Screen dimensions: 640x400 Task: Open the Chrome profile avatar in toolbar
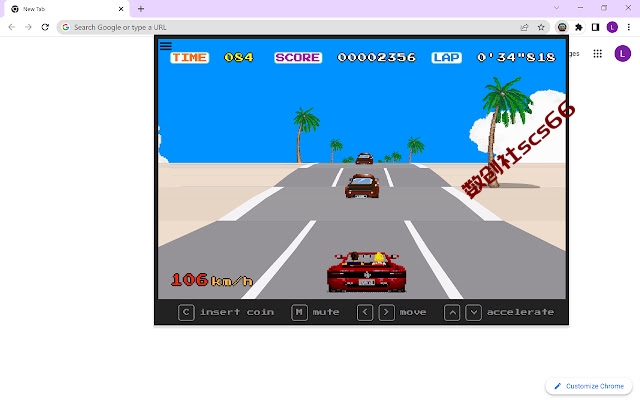click(612, 27)
